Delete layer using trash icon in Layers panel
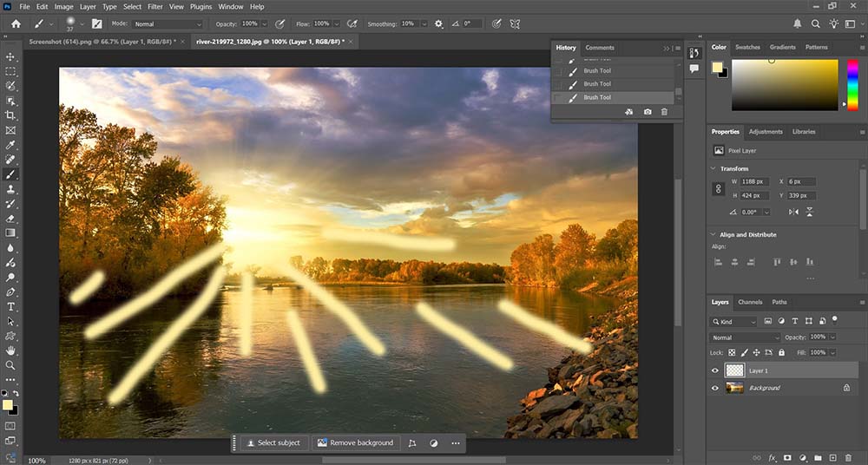The height and width of the screenshot is (465, 868). [848, 457]
